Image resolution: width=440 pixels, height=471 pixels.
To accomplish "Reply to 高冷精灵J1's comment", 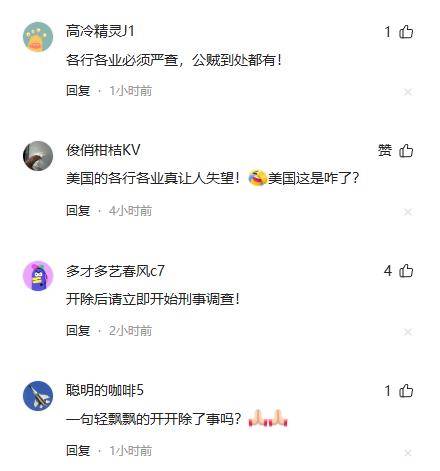I will tap(78, 91).
